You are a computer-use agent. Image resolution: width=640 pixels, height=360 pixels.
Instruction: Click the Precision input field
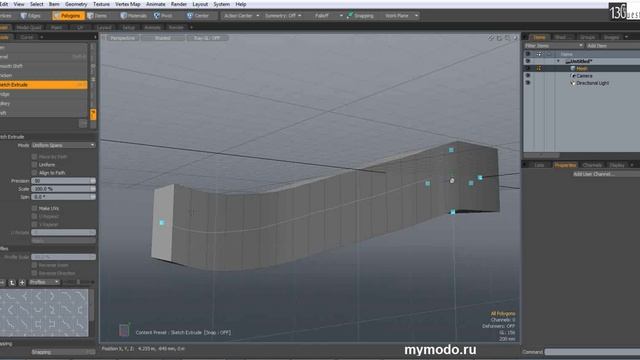tap(63, 181)
